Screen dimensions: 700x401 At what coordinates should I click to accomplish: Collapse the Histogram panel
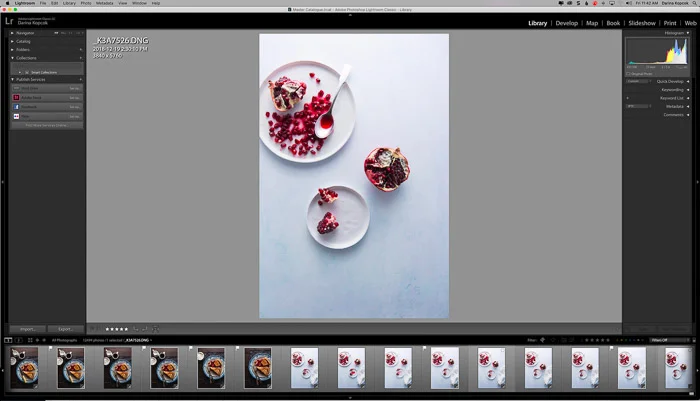coord(688,33)
